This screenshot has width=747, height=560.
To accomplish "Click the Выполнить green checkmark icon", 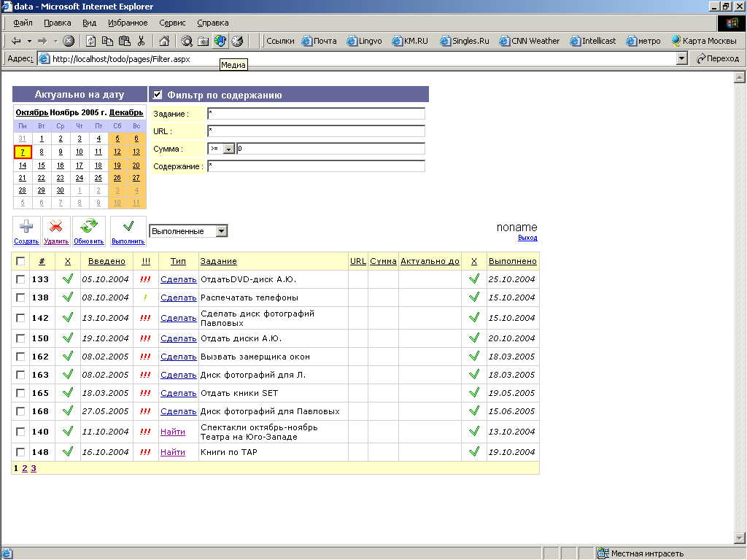I will [x=128, y=227].
